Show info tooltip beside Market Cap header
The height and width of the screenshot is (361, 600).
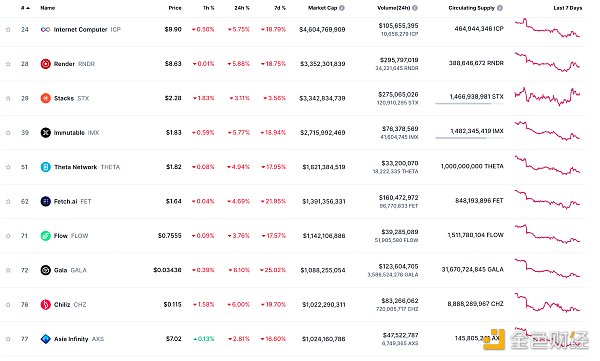coord(342,8)
